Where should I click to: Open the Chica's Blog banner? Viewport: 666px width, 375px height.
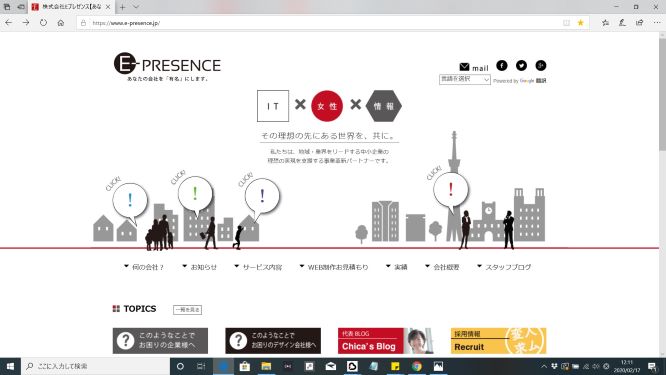[386, 341]
